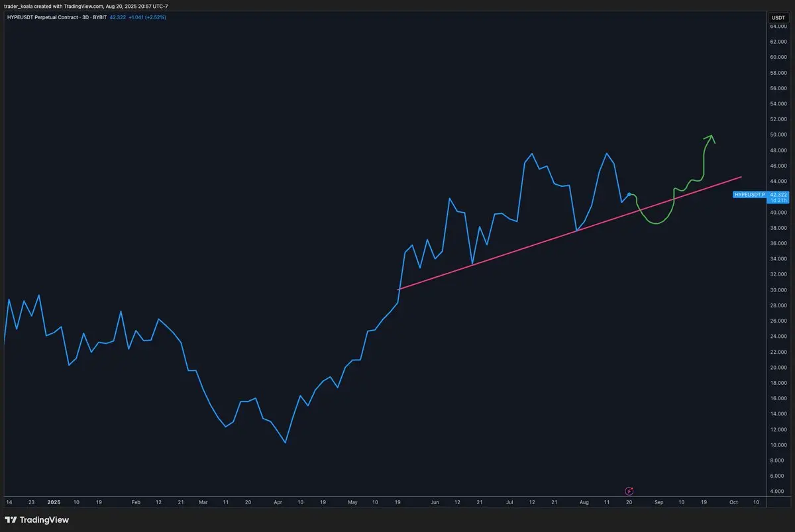
Task: Click the Jul label on time axis
Action: coord(509,503)
